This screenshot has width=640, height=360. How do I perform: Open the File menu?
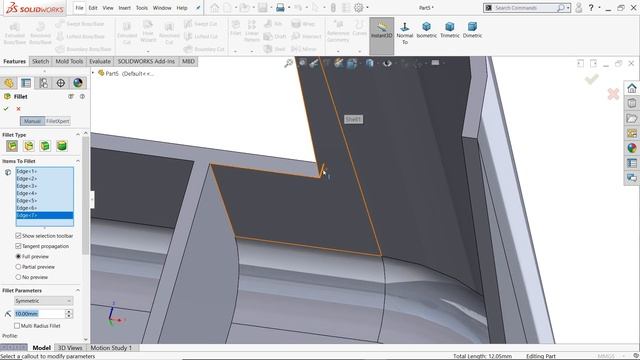(79, 8)
